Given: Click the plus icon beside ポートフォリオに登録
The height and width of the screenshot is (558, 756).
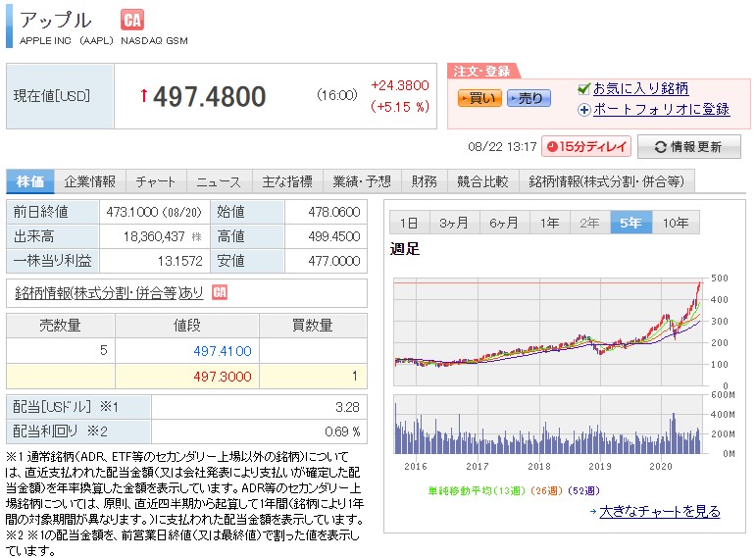Looking at the screenshot, I should pyautogui.click(x=583, y=110).
